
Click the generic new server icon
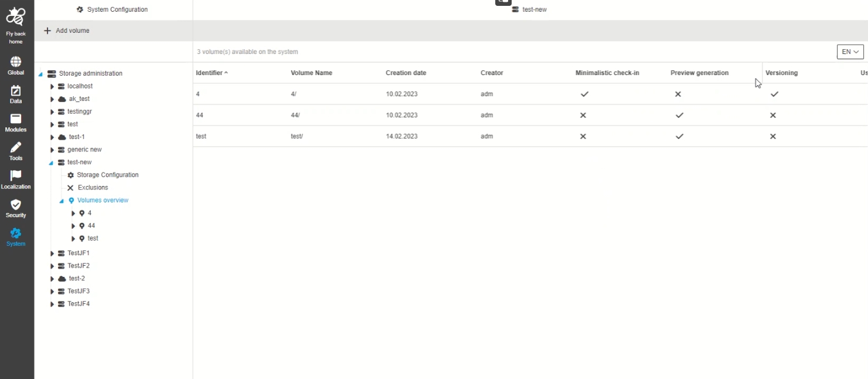coord(62,150)
